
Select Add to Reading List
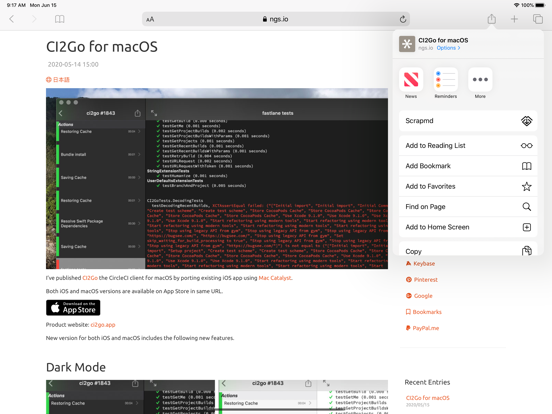(468, 145)
